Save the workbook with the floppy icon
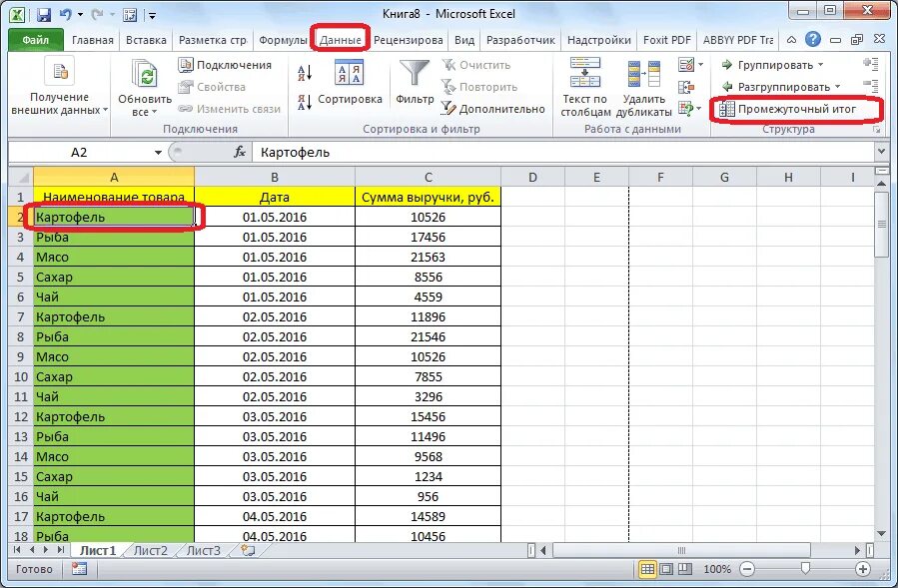Viewport: 898px width, 588px height. click(44, 15)
